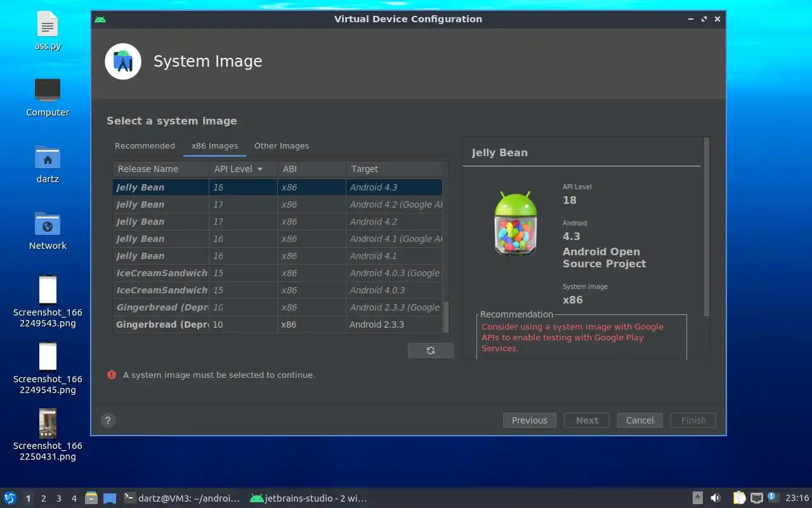Click the Previous button
Viewport: 812px width, 508px height.
(x=530, y=420)
